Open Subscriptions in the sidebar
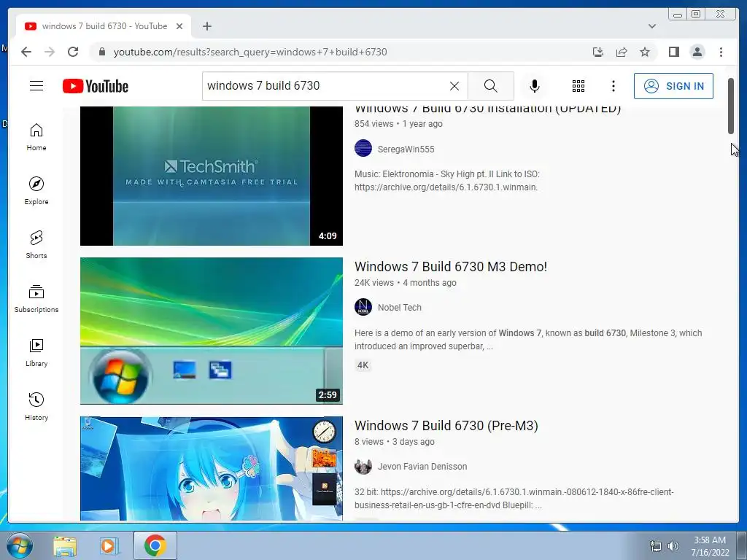Image resolution: width=747 pixels, height=560 pixels. coord(36,298)
